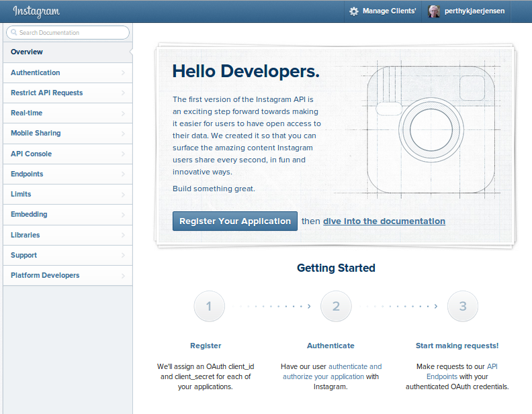Viewport: 532px width, 414px height.
Task: Click the Register Your Application button
Action: tap(235, 221)
